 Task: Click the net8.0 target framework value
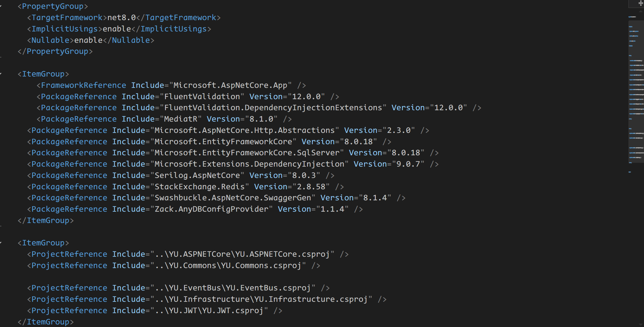pyautogui.click(x=121, y=18)
